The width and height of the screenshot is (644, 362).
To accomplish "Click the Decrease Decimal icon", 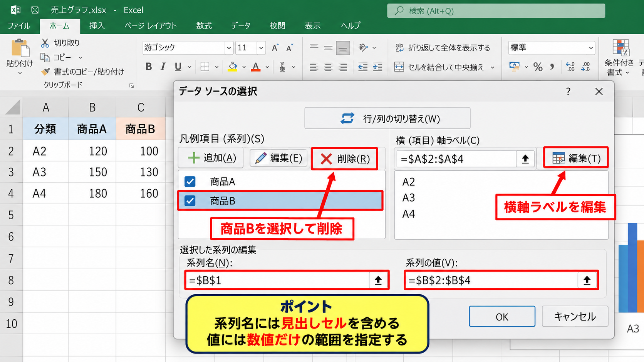I will coord(585,67).
